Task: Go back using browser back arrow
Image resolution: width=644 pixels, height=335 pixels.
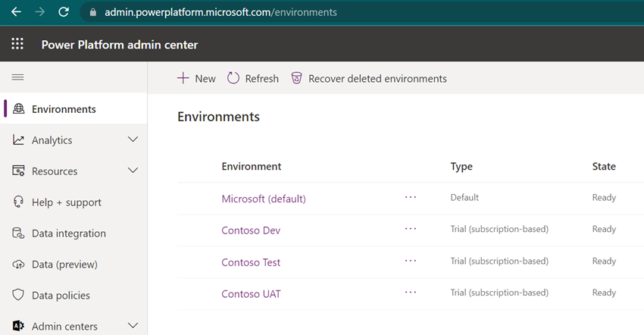Action: [x=17, y=12]
